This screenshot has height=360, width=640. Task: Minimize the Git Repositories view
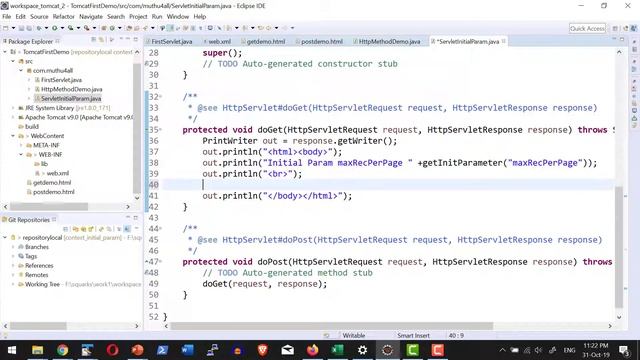pyautogui.click(x=128, y=217)
